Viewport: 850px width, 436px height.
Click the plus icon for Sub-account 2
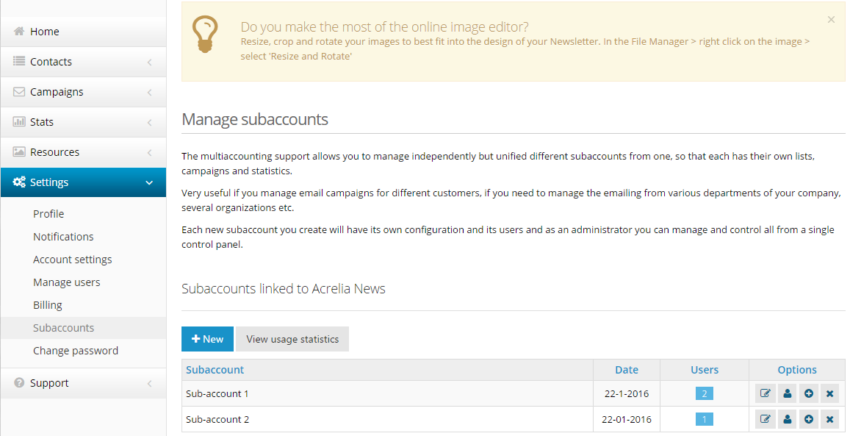click(808, 419)
